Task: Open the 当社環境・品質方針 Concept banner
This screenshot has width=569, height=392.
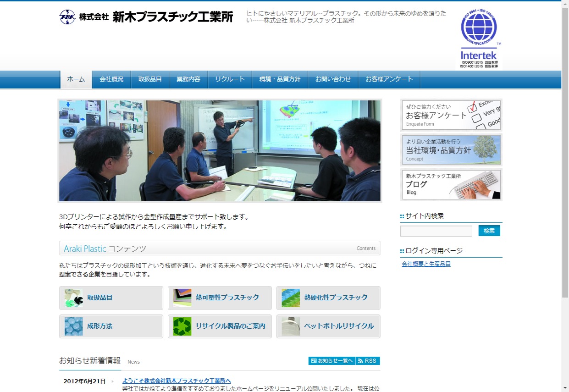Action: coord(451,150)
